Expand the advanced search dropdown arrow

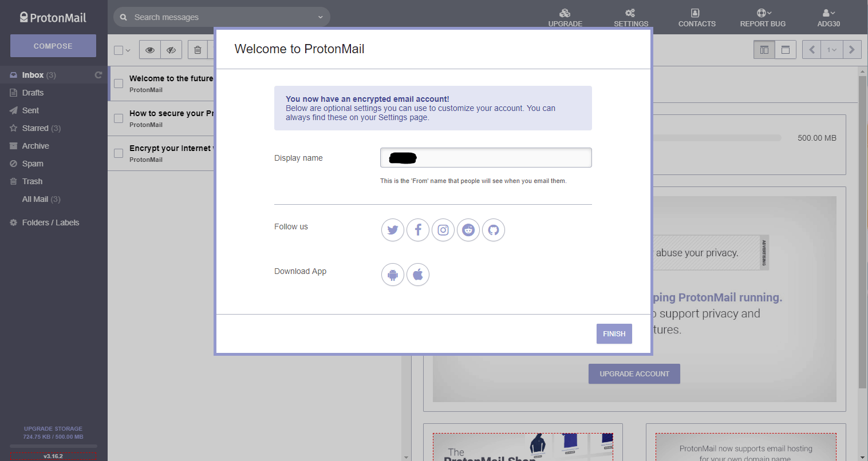tap(321, 17)
